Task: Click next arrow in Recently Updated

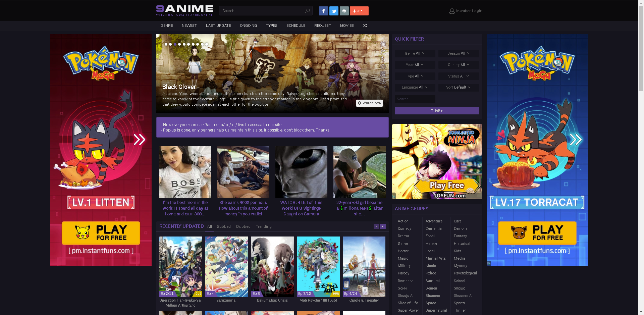Action: pos(383,226)
